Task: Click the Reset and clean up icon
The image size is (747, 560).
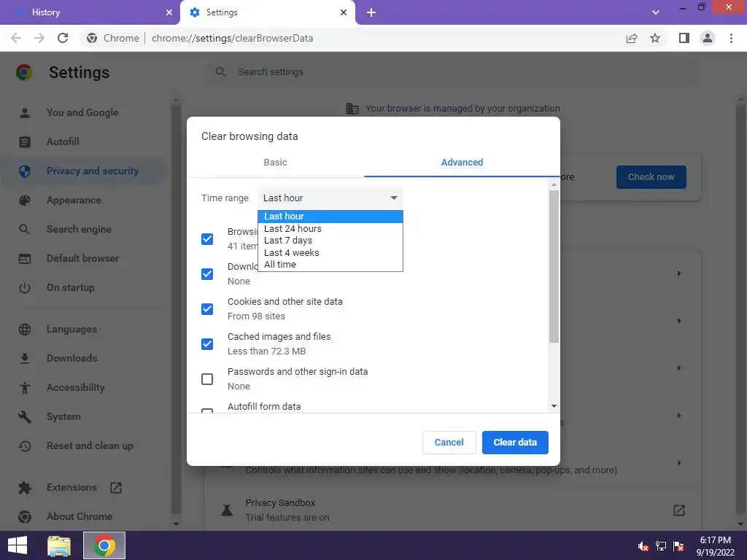Action: tap(24, 446)
